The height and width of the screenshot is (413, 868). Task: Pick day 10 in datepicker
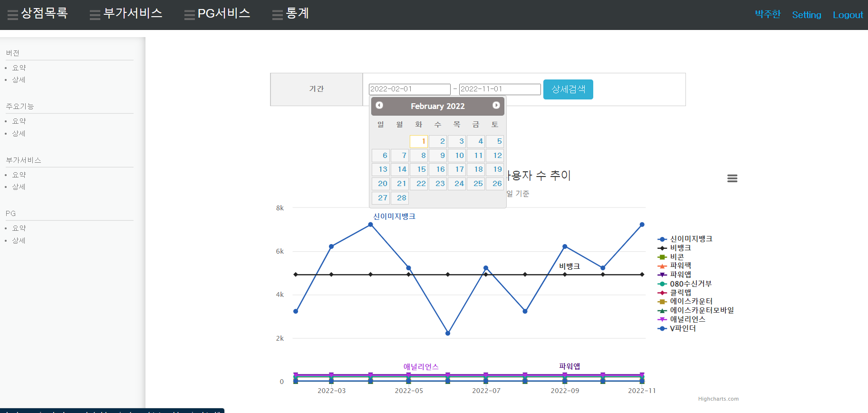pos(457,156)
